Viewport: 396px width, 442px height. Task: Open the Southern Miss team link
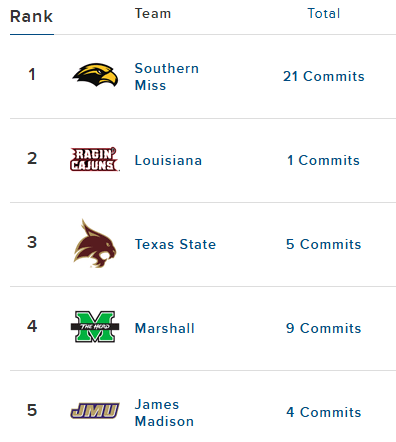(x=167, y=77)
